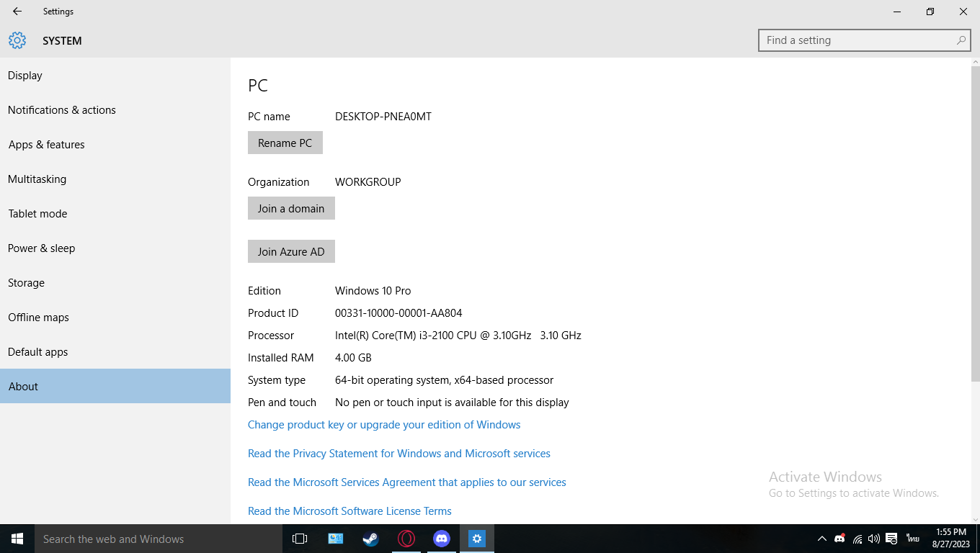The height and width of the screenshot is (553, 980).
Task: Open Discord from the taskbar
Action: tap(442, 539)
